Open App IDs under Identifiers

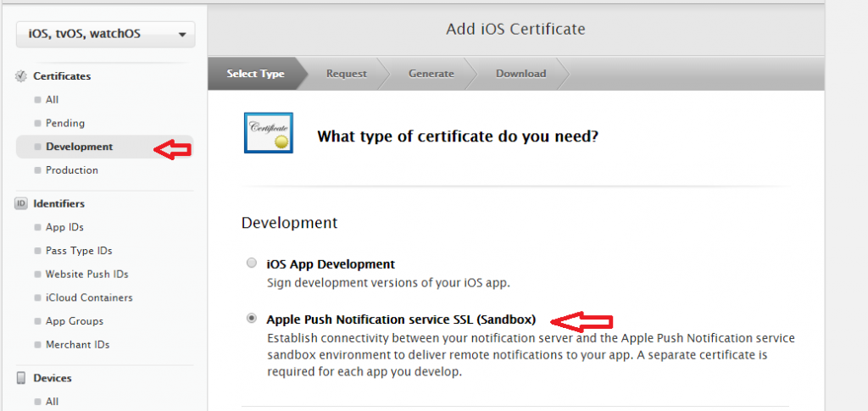coord(64,227)
